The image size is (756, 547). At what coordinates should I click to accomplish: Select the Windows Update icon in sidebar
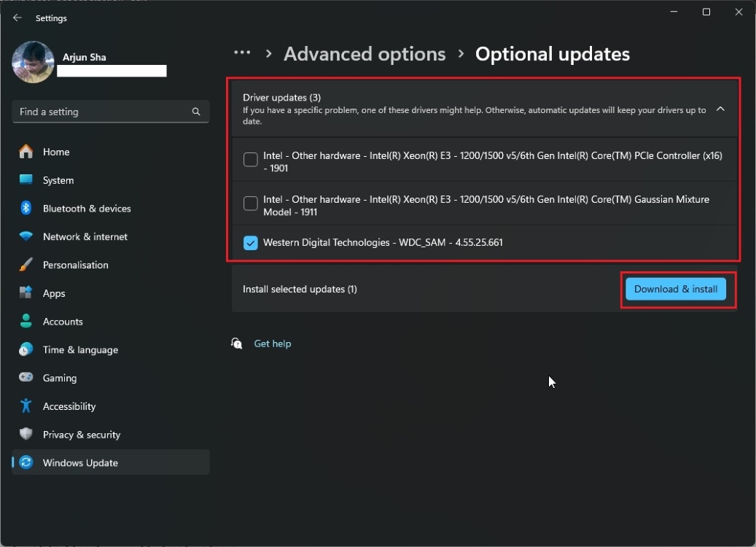point(26,462)
